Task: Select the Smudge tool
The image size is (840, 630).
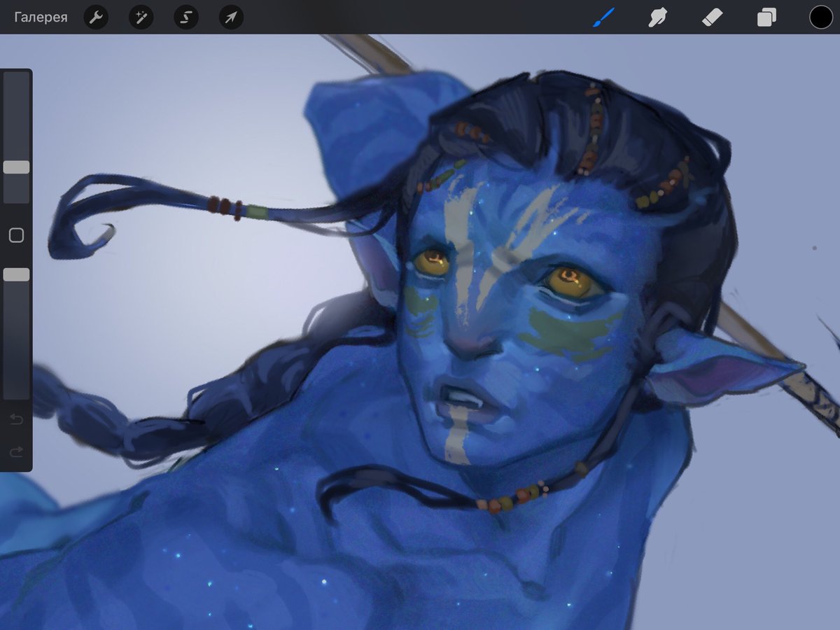Action: (x=657, y=17)
